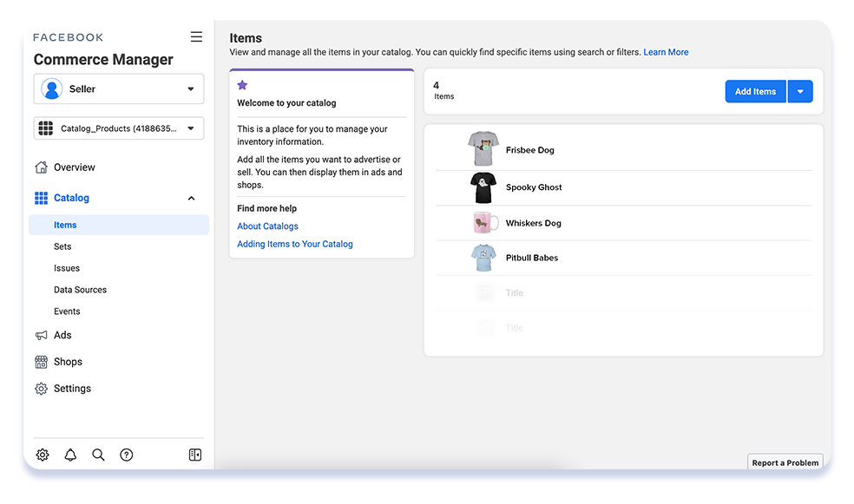Open help question mark icon
The width and height of the screenshot is (854, 504).
[x=127, y=455]
